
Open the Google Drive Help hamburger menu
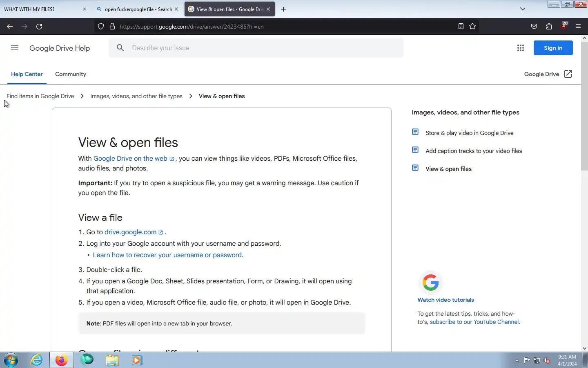pyautogui.click(x=15, y=48)
